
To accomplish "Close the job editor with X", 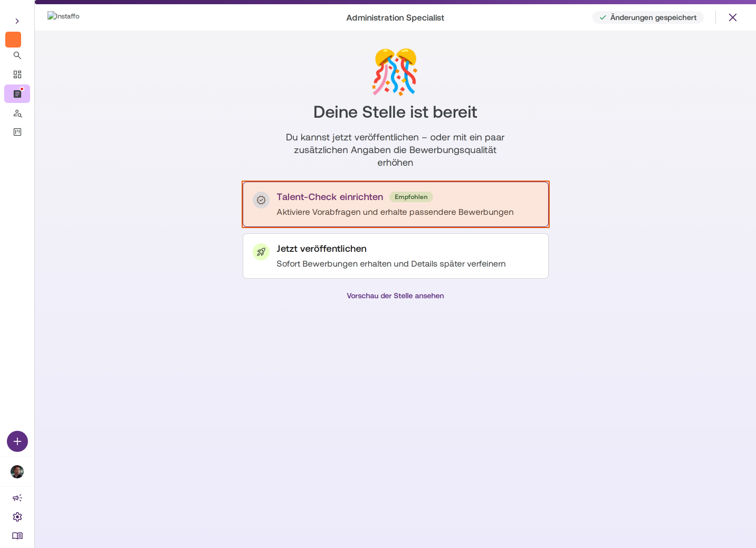I will coord(733,17).
